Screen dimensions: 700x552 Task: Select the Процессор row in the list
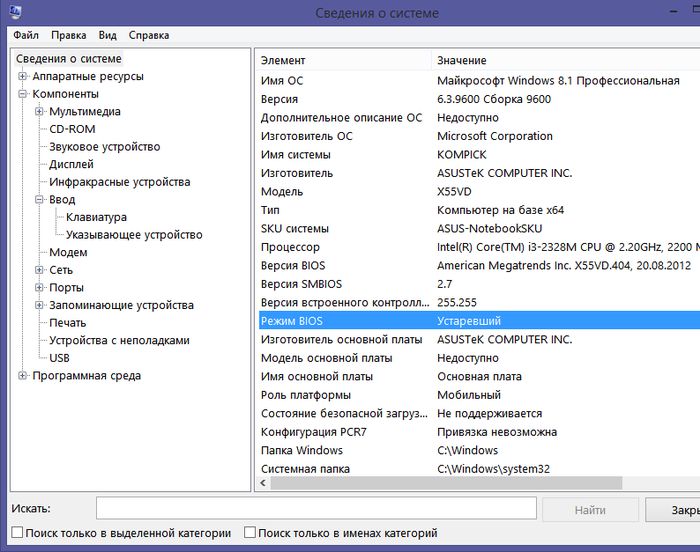(x=290, y=247)
